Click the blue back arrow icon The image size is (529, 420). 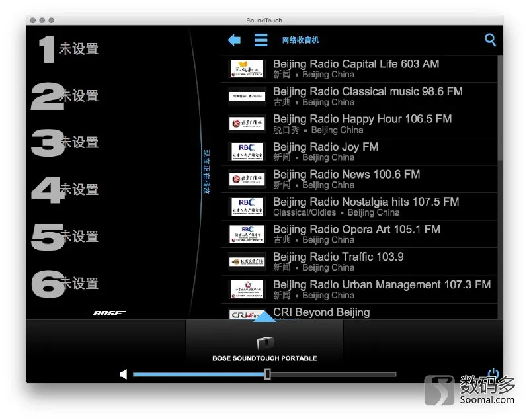pos(235,40)
